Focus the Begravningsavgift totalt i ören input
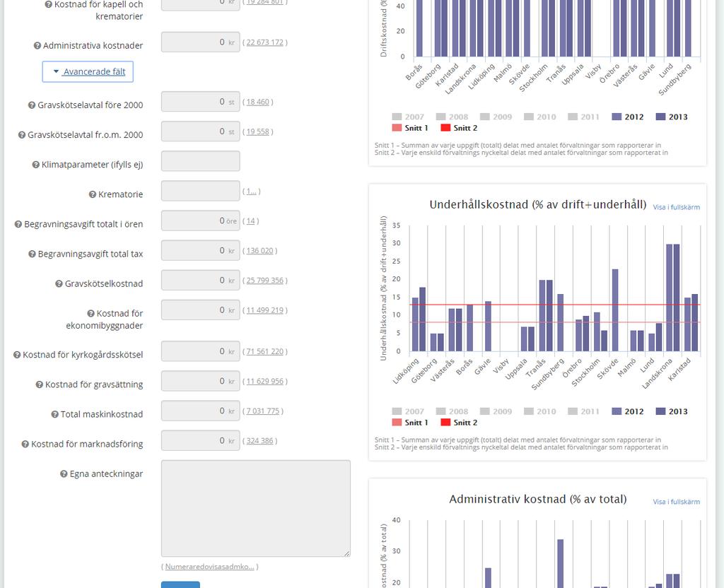The image size is (724, 588). pyautogui.click(x=200, y=220)
